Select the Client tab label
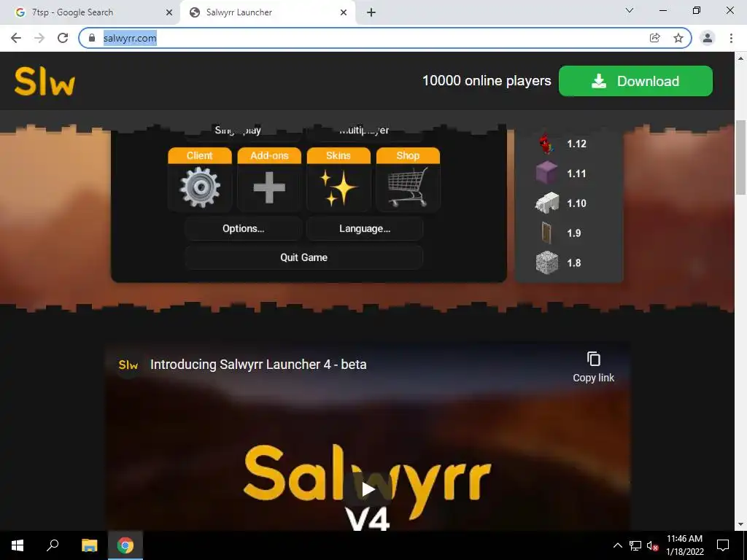 [x=200, y=156]
